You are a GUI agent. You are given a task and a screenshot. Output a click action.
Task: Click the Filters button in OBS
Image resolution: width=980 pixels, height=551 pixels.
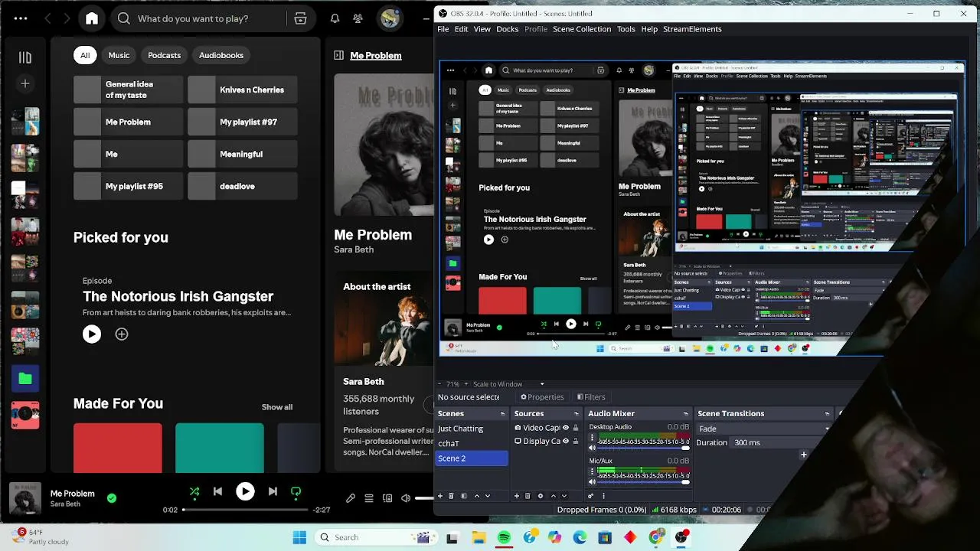(591, 397)
